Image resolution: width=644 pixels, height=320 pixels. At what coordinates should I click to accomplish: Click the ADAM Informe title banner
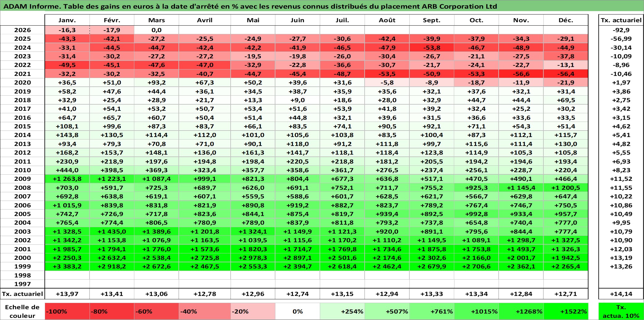[322, 6]
